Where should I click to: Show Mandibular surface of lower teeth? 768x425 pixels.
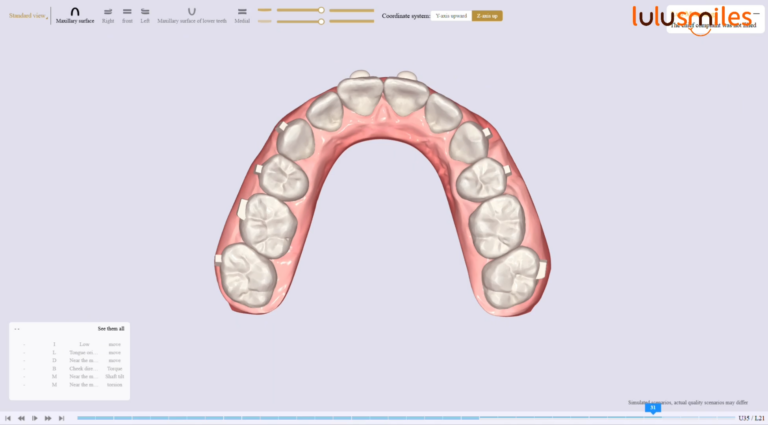191,11
